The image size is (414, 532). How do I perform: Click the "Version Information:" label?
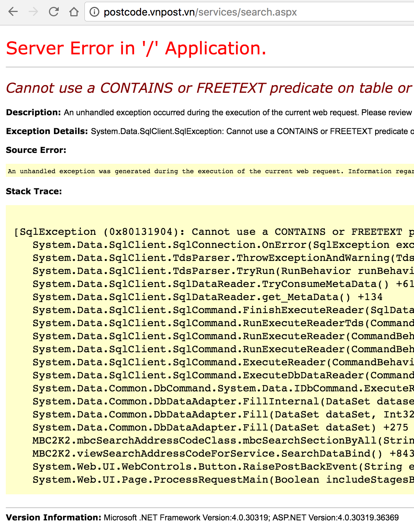(x=54, y=518)
